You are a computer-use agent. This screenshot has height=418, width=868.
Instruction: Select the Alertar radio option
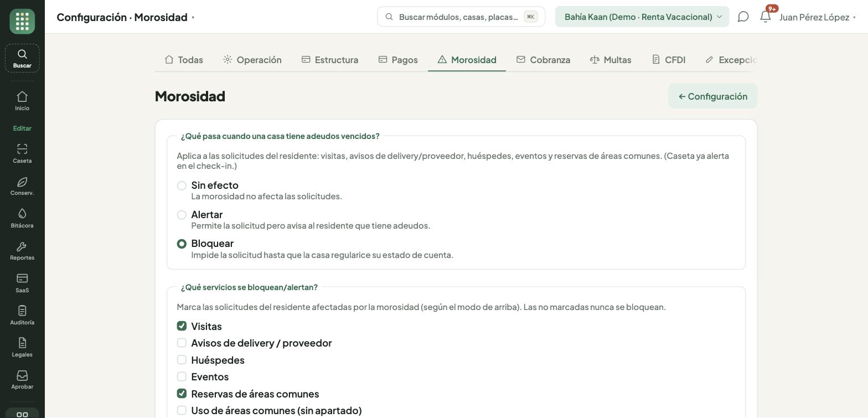182,215
